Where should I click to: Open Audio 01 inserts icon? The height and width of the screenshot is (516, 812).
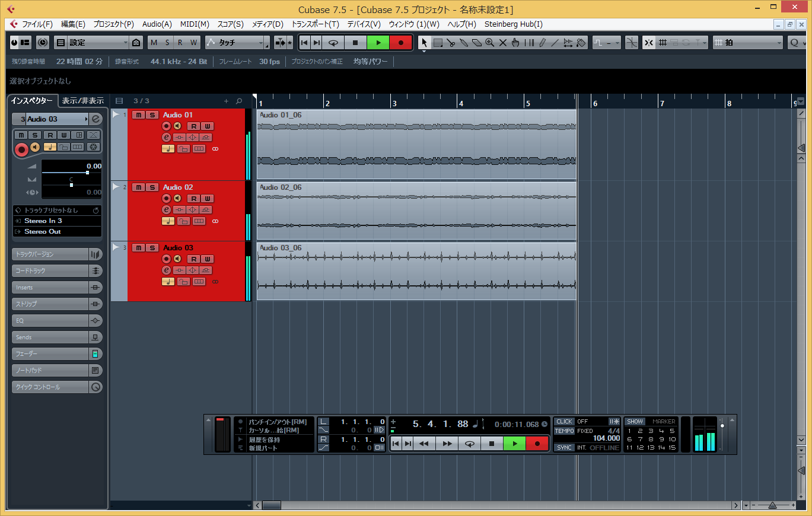tap(179, 138)
